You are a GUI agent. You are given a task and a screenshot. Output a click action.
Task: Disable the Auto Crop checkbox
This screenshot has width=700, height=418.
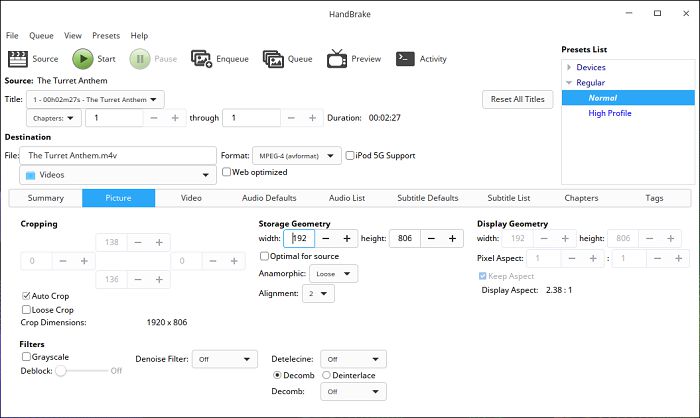tap(26, 297)
